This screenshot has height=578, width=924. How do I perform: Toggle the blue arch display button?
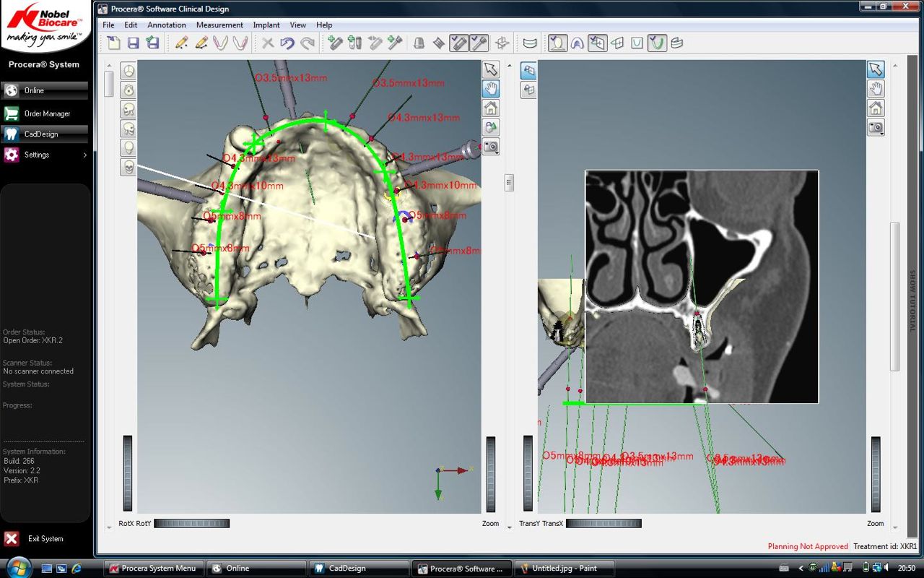coord(577,43)
